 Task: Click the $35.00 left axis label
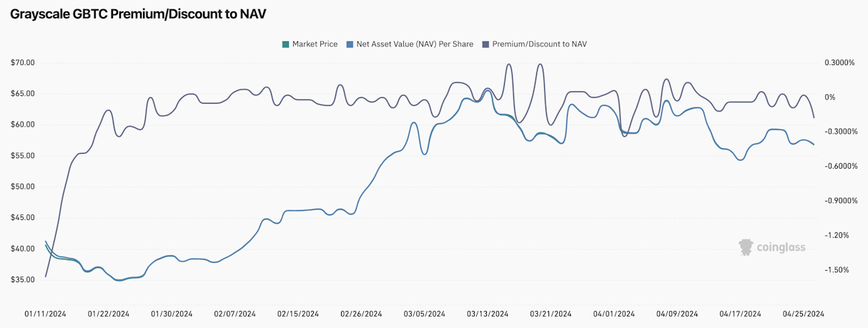coord(23,280)
